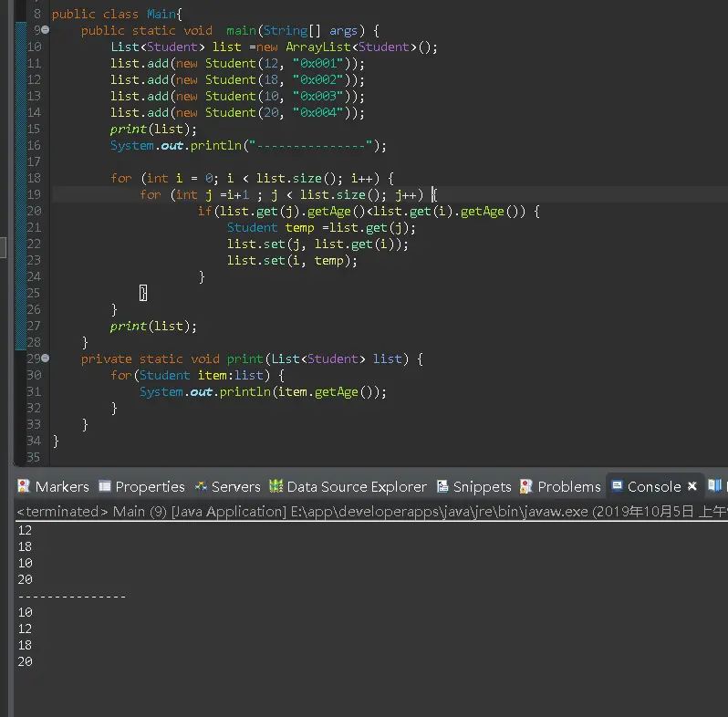Close the Console tab
The image size is (728, 717).
tap(692, 486)
